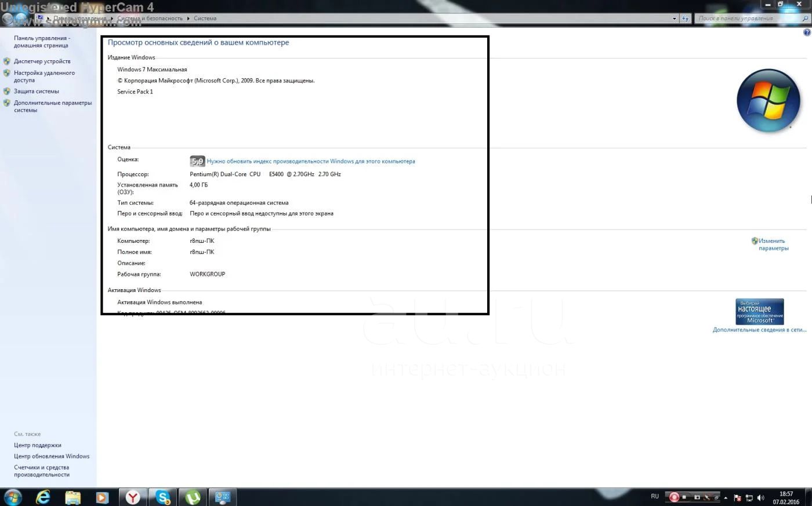
Task: Open uTorrent from the taskbar
Action: point(193,497)
